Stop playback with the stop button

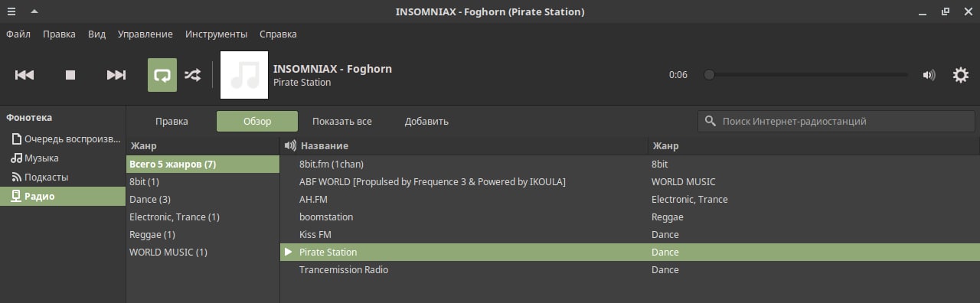click(70, 75)
